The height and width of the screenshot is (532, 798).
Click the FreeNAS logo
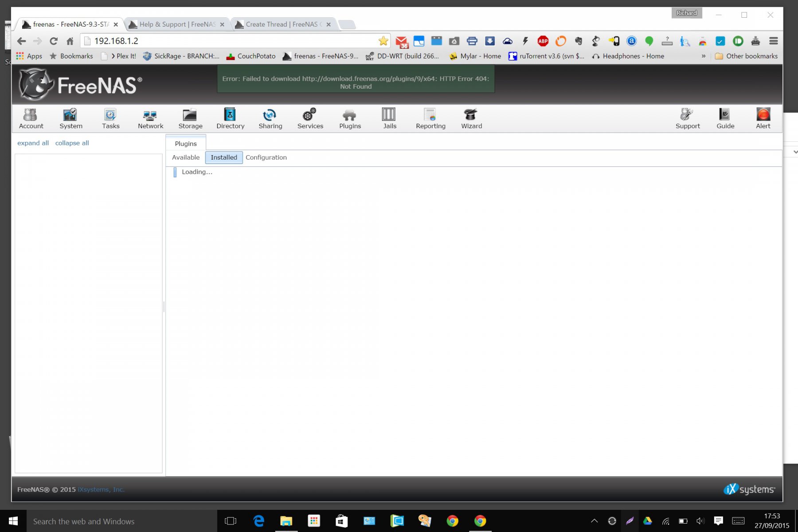pos(80,84)
